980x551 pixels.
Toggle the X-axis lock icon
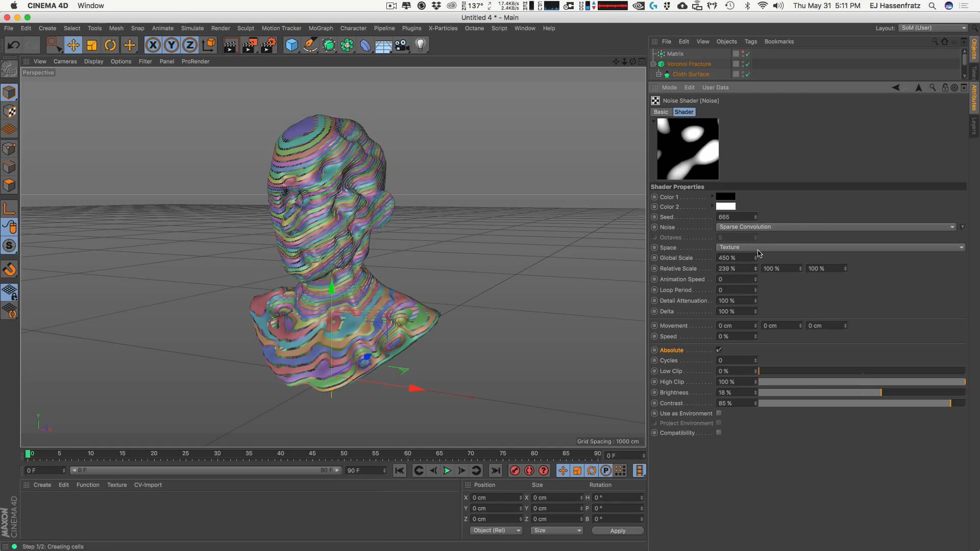153,45
